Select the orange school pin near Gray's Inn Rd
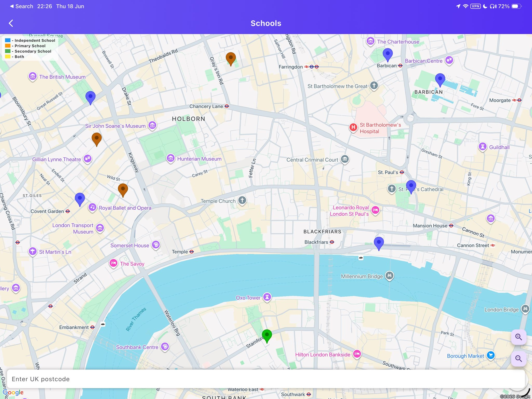Viewport: 532px width, 399px height. coord(231,59)
